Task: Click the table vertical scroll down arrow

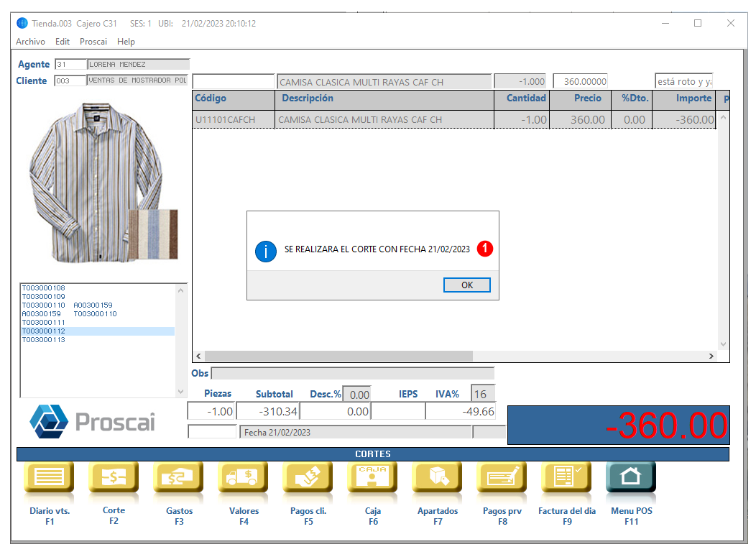Action: pos(723,344)
